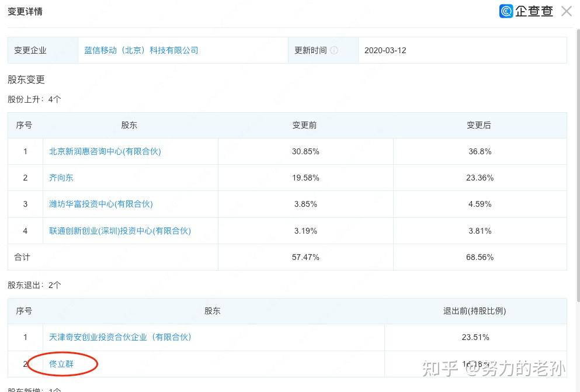Screen dimensions: 580x392
Task: Click the 3.85% before-change value
Action: click(x=305, y=204)
